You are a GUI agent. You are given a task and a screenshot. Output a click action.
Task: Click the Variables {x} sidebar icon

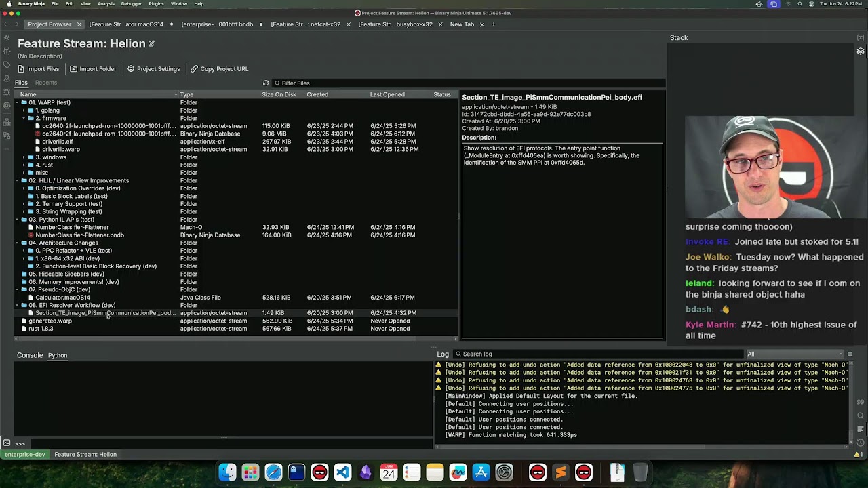(x=861, y=37)
